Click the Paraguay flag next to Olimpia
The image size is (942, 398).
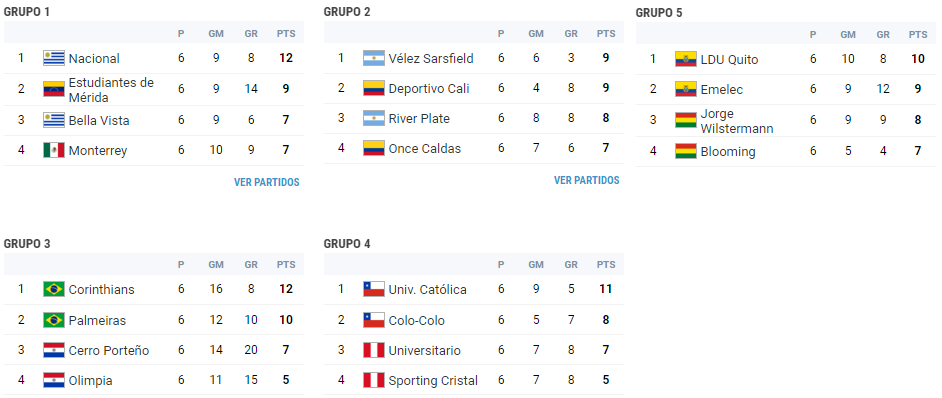pyautogui.click(x=54, y=381)
